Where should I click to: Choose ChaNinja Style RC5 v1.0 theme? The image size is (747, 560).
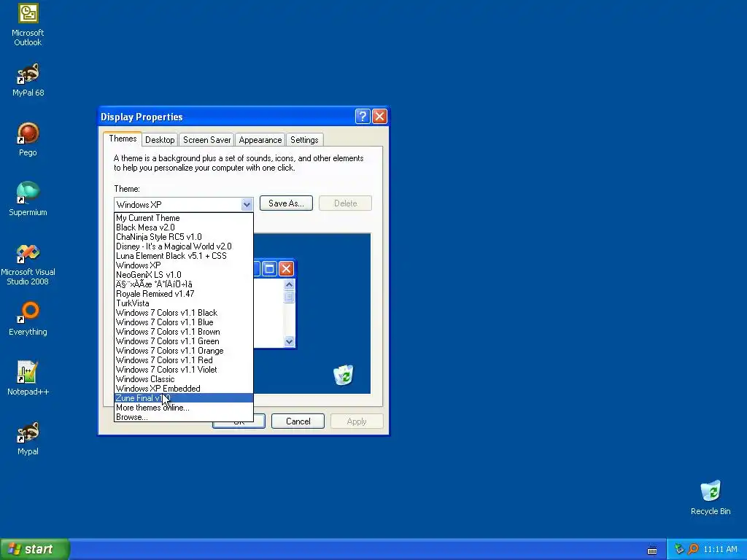[183, 237]
